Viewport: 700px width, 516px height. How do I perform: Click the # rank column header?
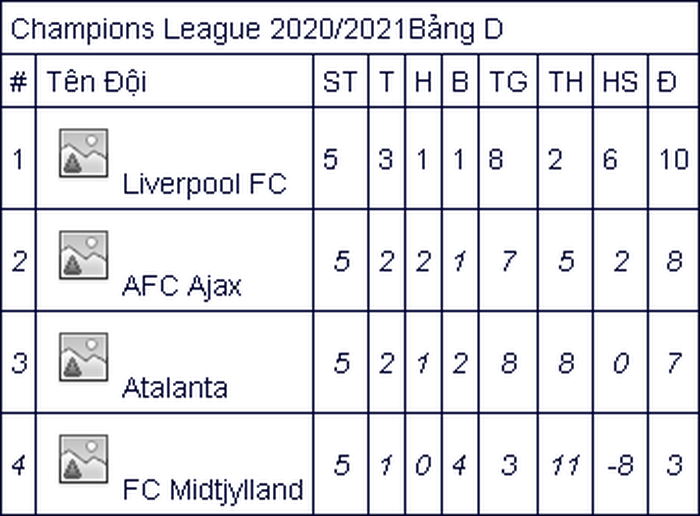[x=18, y=82]
